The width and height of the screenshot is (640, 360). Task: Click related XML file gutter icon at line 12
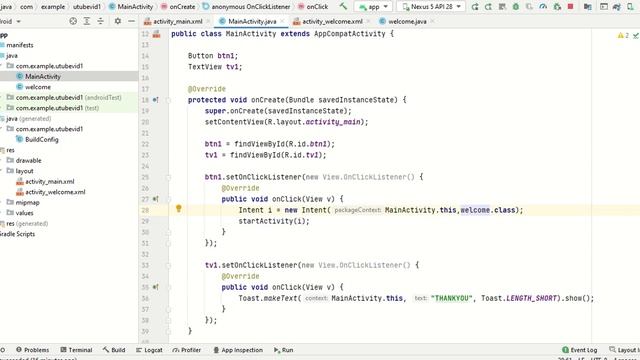(156, 34)
